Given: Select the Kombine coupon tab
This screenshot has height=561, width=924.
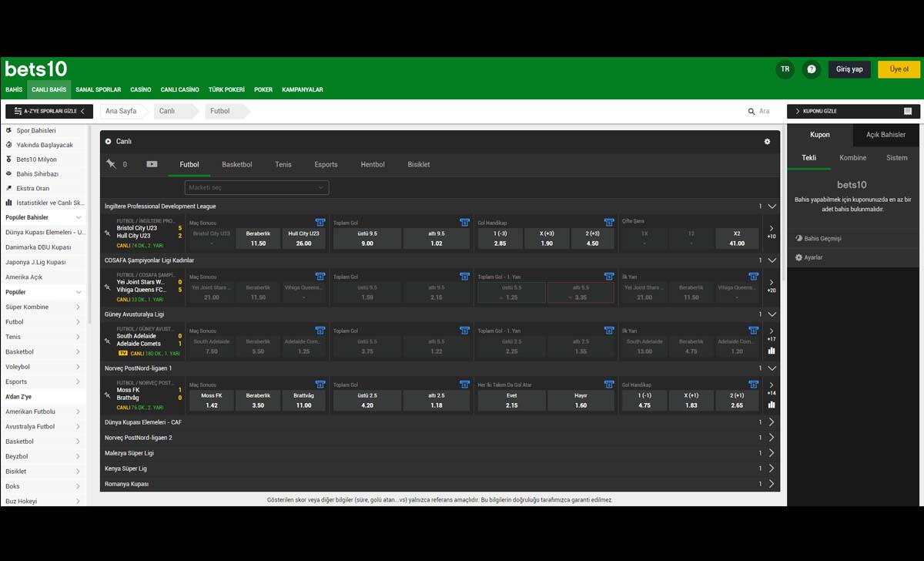Looking at the screenshot, I should click(x=853, y=158).
